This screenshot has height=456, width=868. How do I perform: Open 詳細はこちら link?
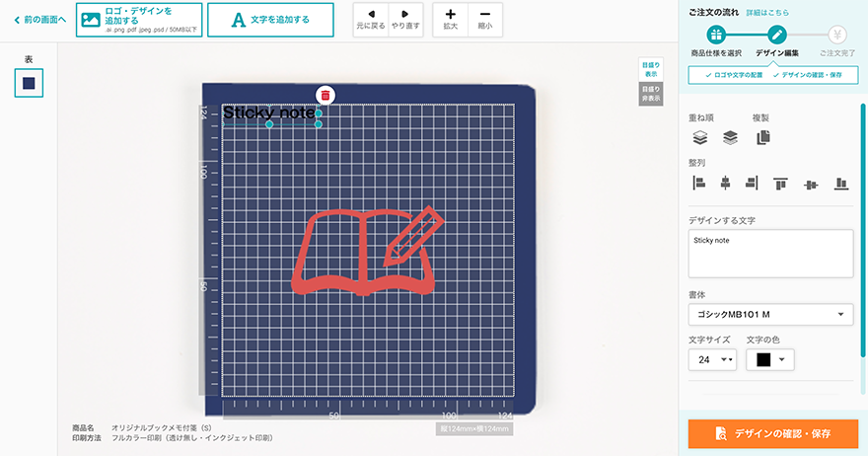[x=767, y=12]
